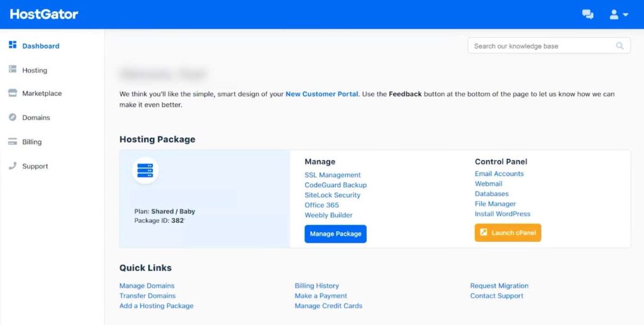Open the user account dropdown
This screenshot has width=644, height=325.
[x=619, y=14]
